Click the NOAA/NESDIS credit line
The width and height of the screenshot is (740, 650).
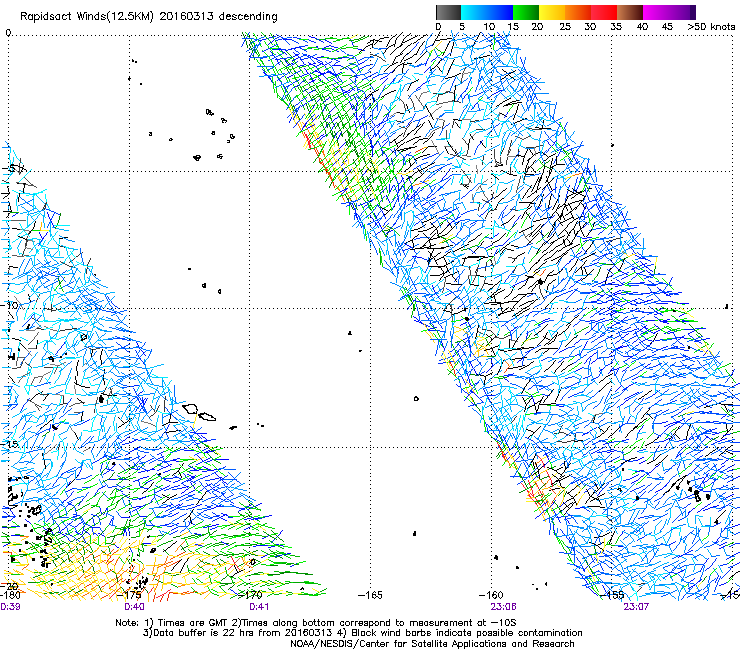tap(432, 643)
